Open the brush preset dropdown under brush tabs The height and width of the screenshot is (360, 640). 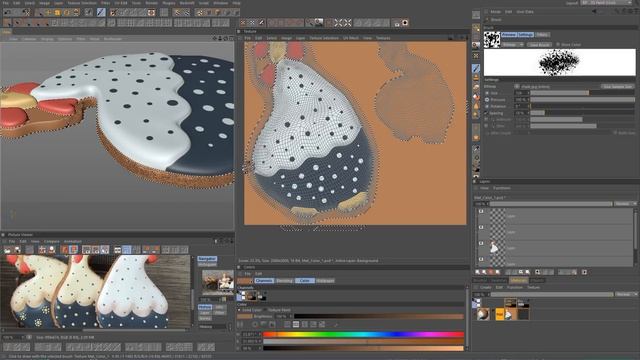pos(512,44)
